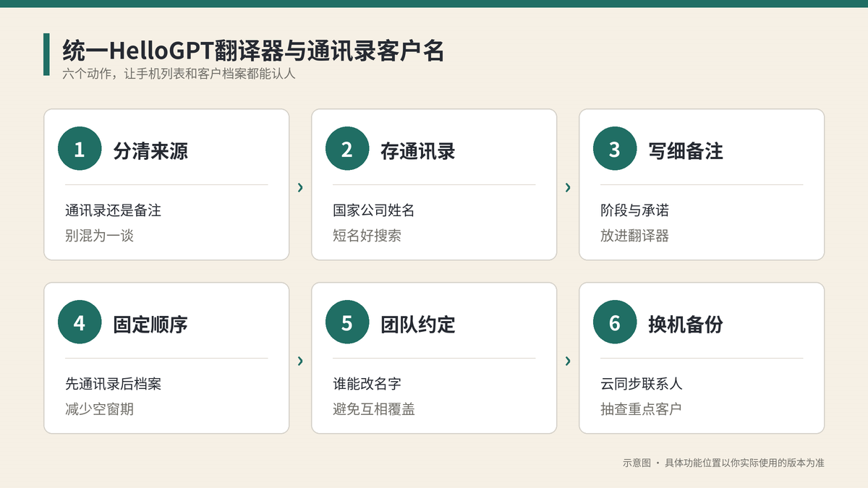Click the number 1 circle badge
Viewport: 868px width, 488px height.
80,150
